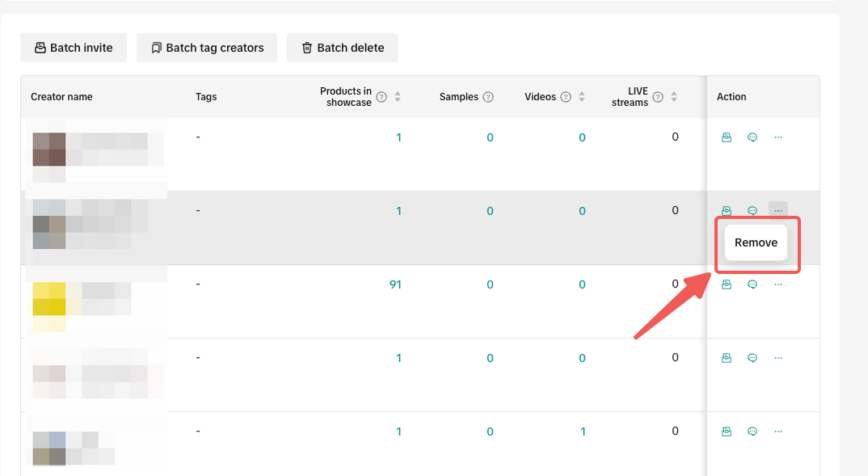Sort the table by Videos
Image resolution: width=868 pixels, height=476 pixels.
click(582, 97)
